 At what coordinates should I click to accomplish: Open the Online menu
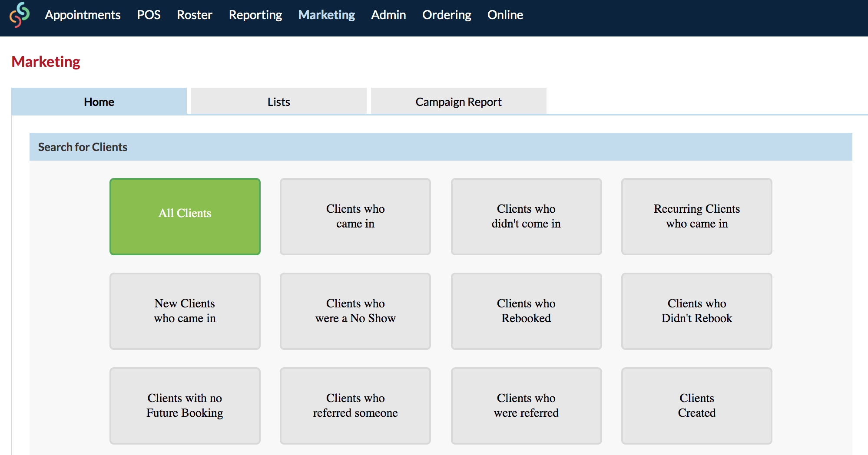point(505,15)
